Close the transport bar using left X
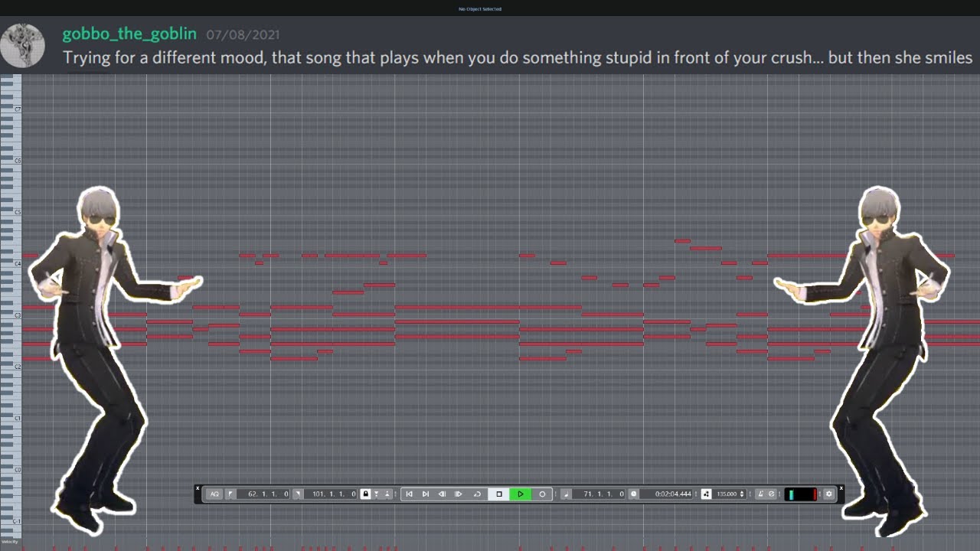Screen dimensions: 980x551 (198, 487)
